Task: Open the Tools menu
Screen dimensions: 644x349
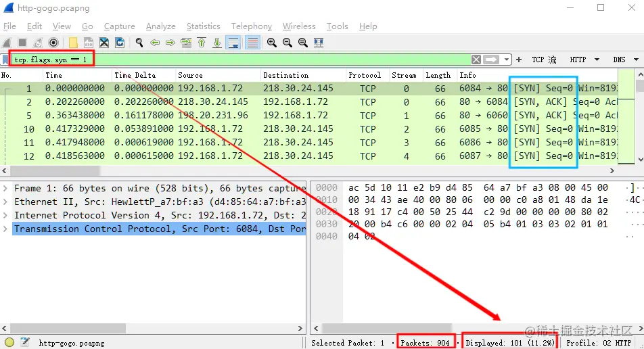Action: (337, 26)
